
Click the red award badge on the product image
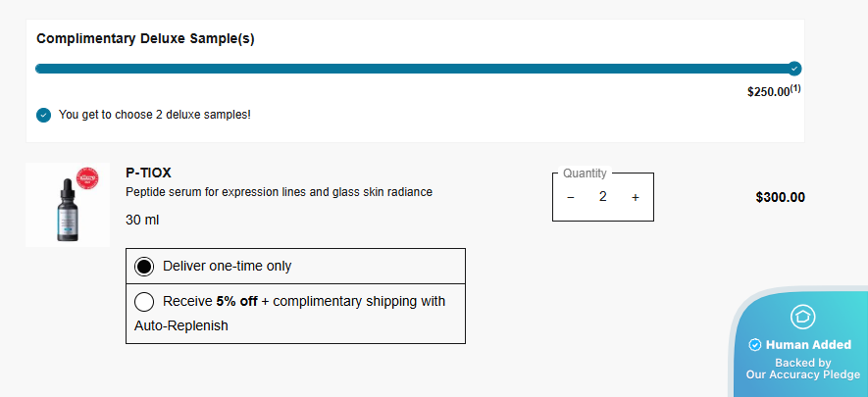pos(88,177)
